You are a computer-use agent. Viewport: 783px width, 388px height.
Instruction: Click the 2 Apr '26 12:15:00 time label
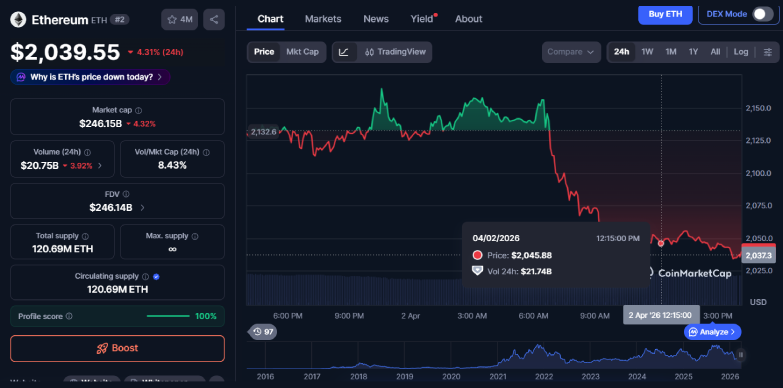[662, 315]
